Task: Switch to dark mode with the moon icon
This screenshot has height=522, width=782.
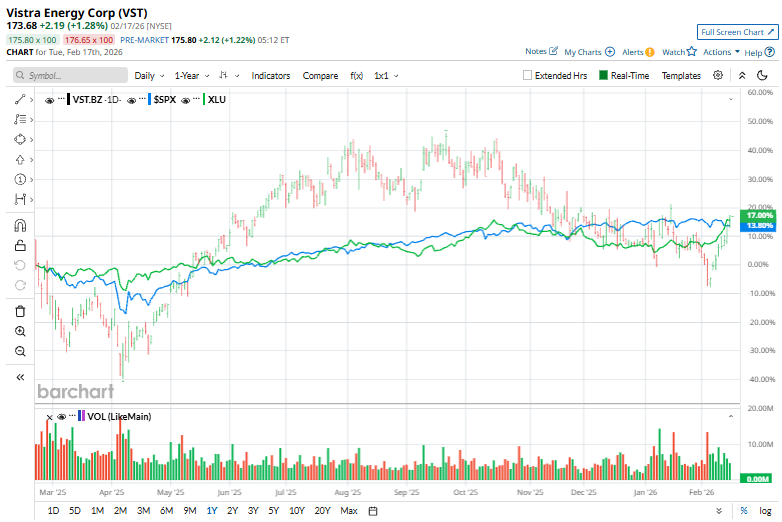Action: 765,75
